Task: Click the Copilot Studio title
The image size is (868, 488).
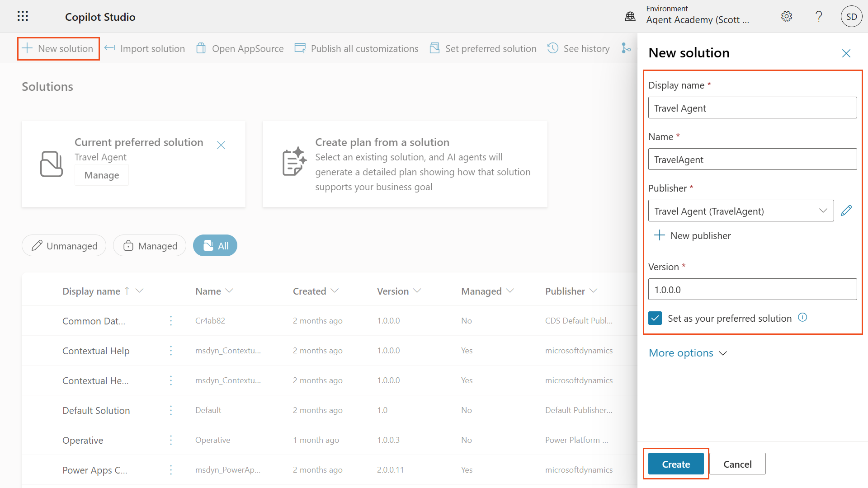Action: 100,17
